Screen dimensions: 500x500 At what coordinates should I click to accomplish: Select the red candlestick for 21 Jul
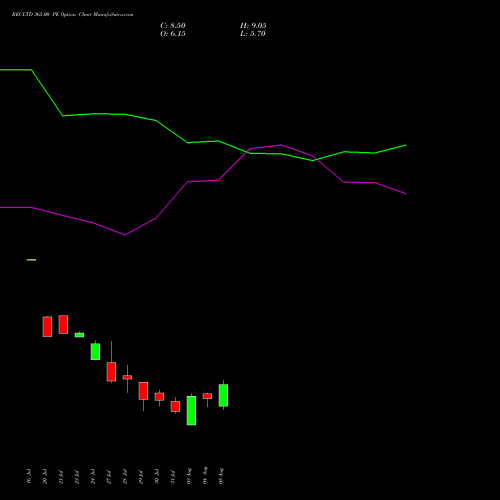point(63,324)
